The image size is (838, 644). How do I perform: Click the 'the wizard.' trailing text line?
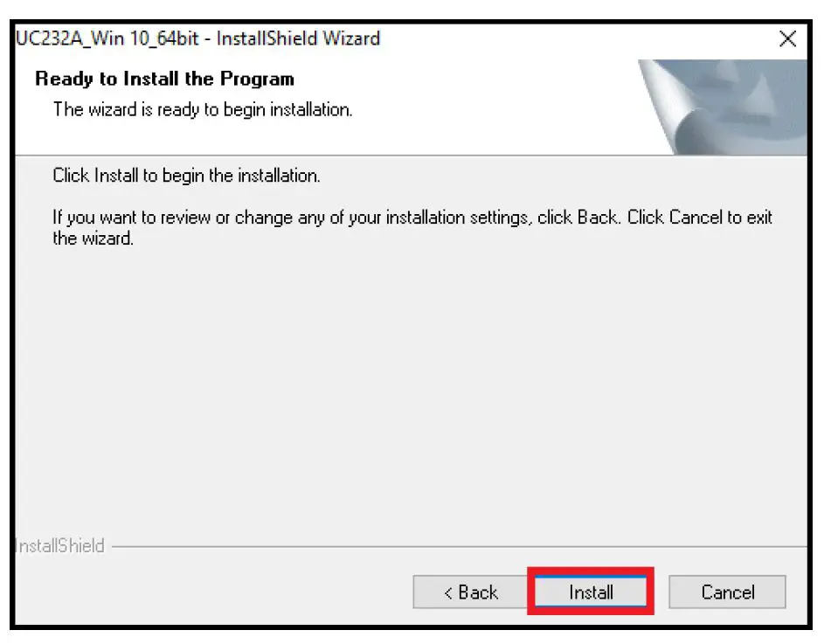point(93,238)
